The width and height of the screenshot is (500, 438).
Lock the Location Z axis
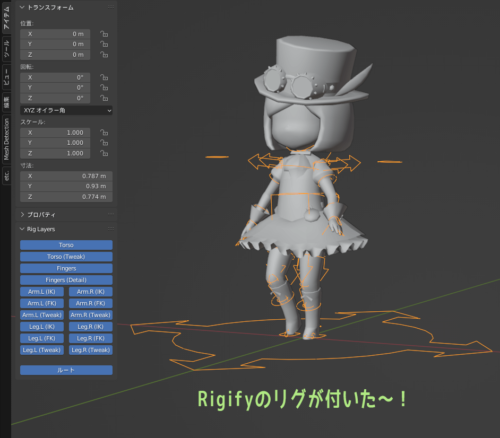104,54
